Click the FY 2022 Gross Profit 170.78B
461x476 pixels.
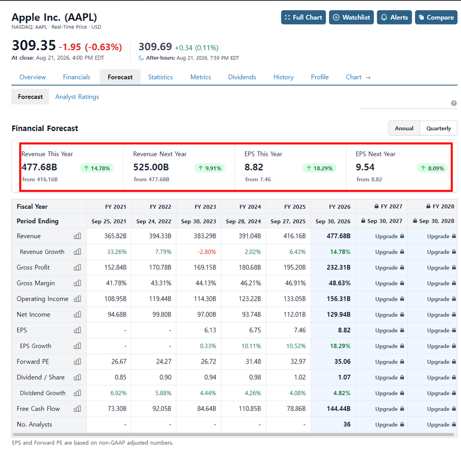point(160,267)
